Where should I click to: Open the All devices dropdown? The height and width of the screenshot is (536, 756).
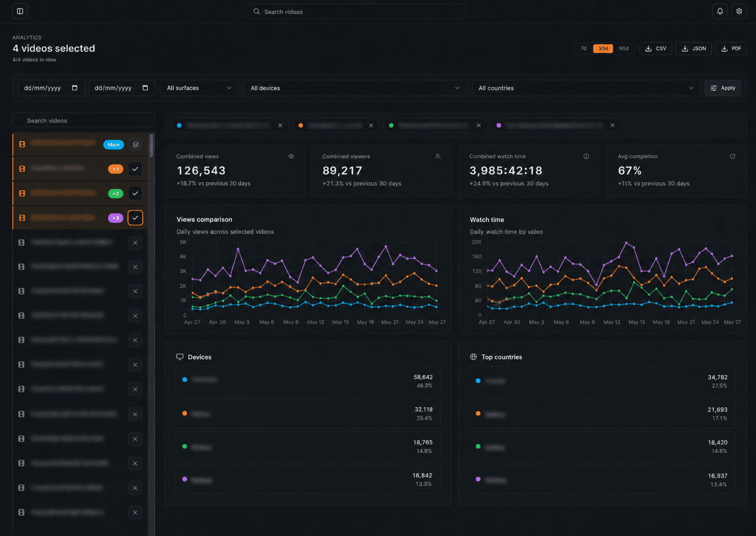tap(355, 88)
